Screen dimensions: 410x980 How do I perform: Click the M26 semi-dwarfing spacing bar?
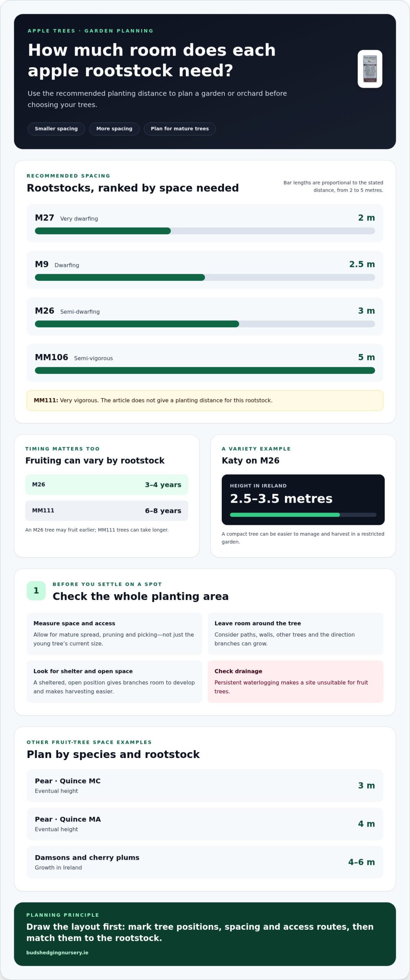click(x=205, y=324)
